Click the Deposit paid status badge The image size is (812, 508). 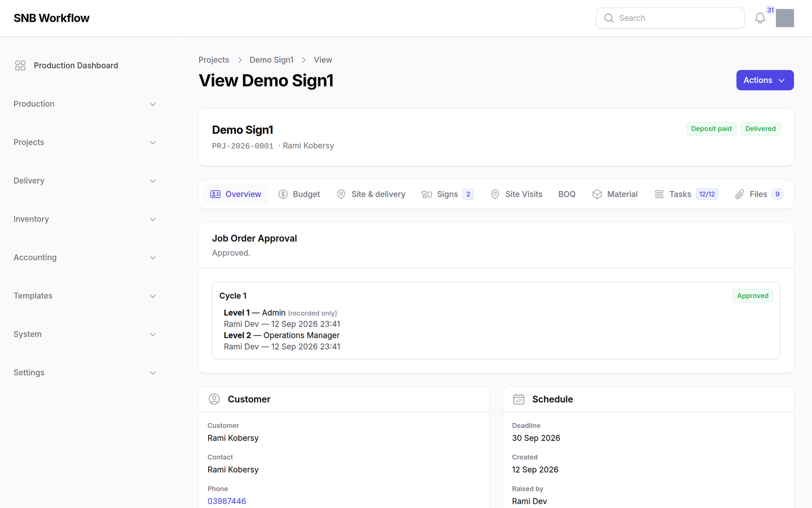pyautogui.click(x=711, y=129)
